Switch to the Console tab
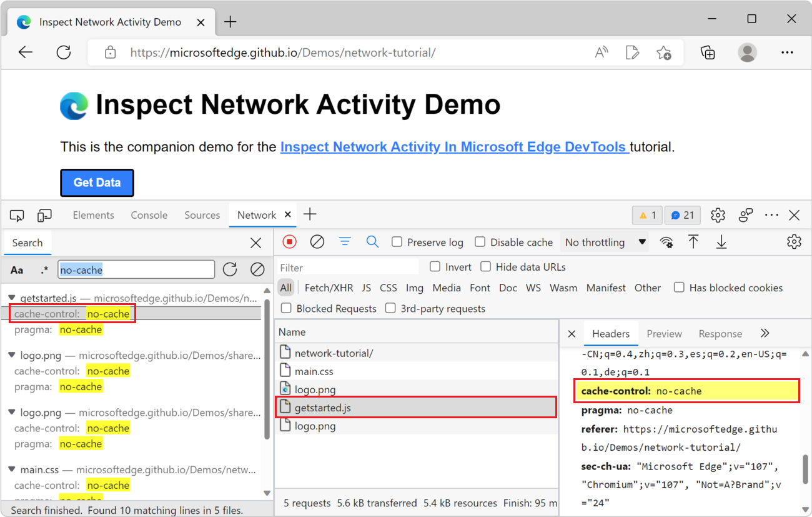The image size is (812, 517). [149, 215]
